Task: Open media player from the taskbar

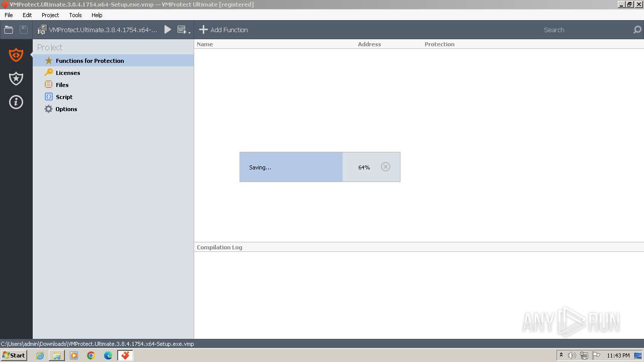Action: click(74, 355)
